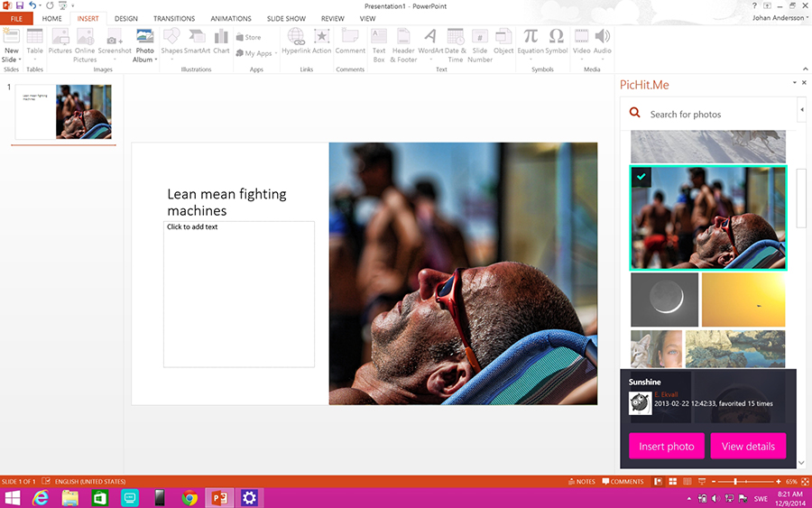The height and width of the screenshot is (508, 812).
Task: Start Slide Show from status bar
Action: click(x=702, y=482)
